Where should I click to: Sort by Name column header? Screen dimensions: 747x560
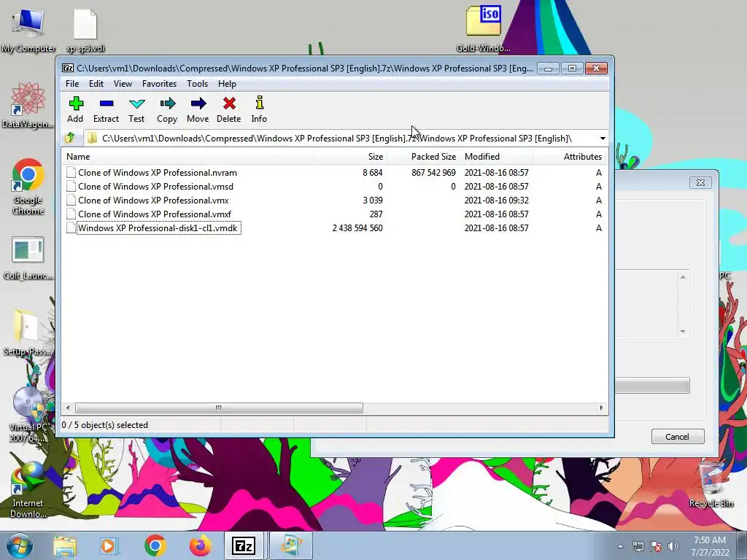(x=187, y=157)
